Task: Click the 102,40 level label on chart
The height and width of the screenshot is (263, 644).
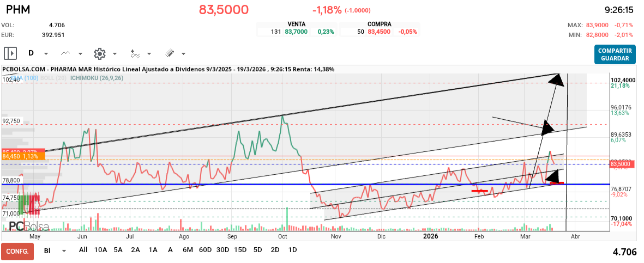Action: tap(11, 80)
